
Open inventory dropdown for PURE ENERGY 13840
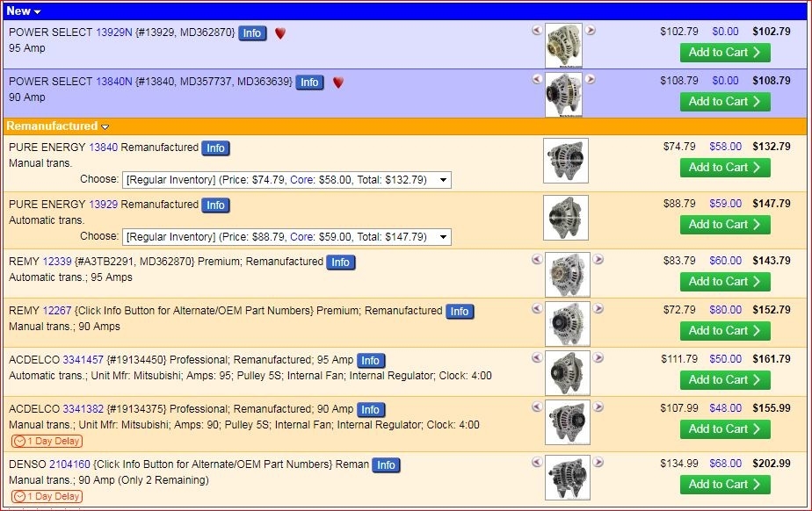(x=286, y=180)
